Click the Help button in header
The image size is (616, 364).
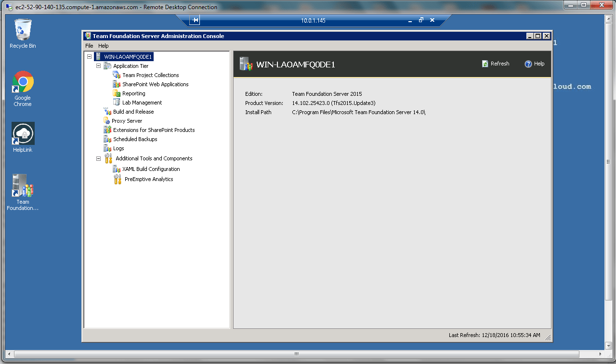(x=535, y=64)
